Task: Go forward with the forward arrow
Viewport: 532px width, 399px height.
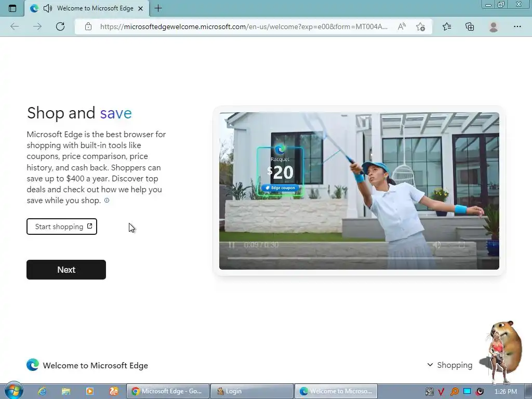Action: pos(37,26)
